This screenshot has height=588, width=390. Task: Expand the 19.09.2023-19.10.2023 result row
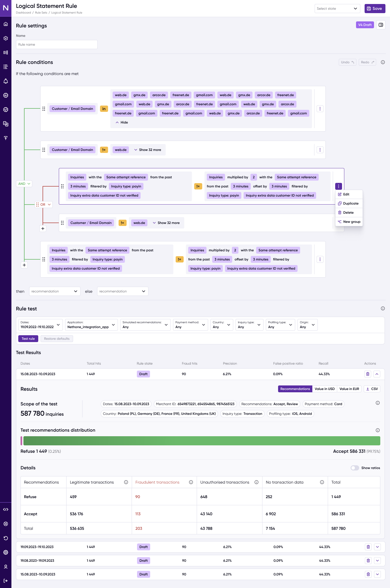(x=377, y=547)
